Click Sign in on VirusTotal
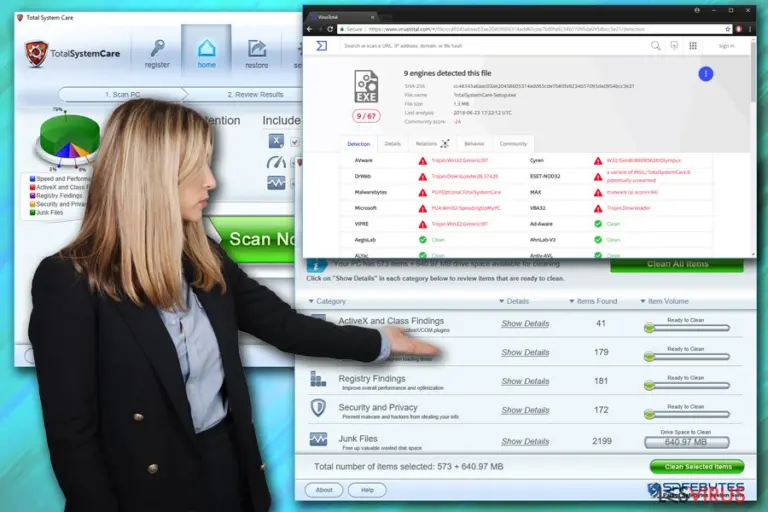 726,46
